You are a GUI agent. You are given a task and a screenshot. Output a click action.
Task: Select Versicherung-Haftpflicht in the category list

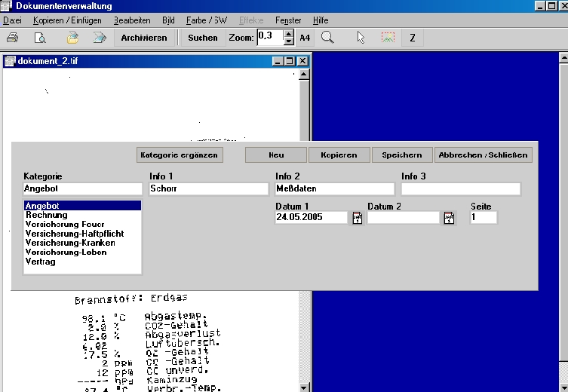(x=74, y=234)
